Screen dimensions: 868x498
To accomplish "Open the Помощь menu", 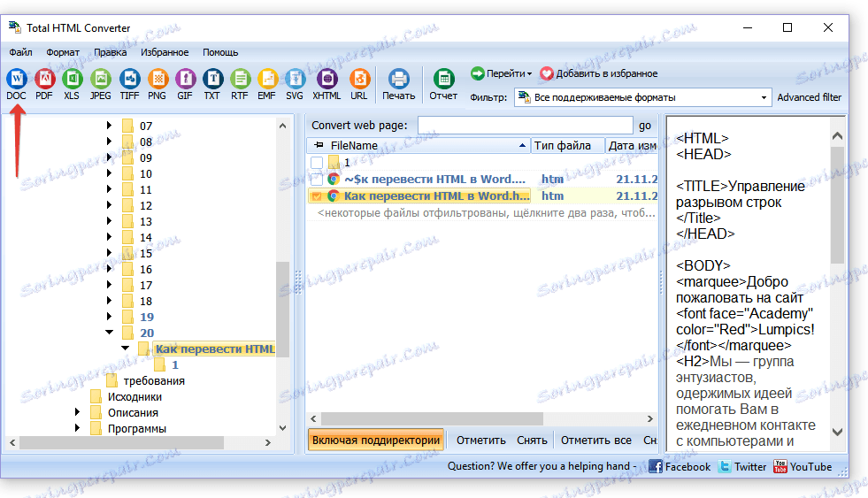I will coord(220,52).
